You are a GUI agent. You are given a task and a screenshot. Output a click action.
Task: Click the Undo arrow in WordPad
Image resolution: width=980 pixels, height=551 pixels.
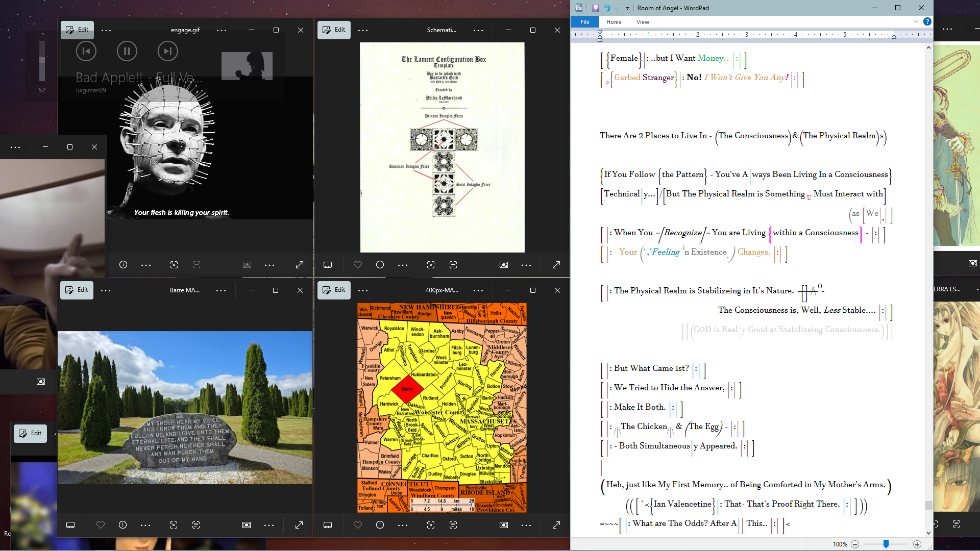(x=606, y=8)
